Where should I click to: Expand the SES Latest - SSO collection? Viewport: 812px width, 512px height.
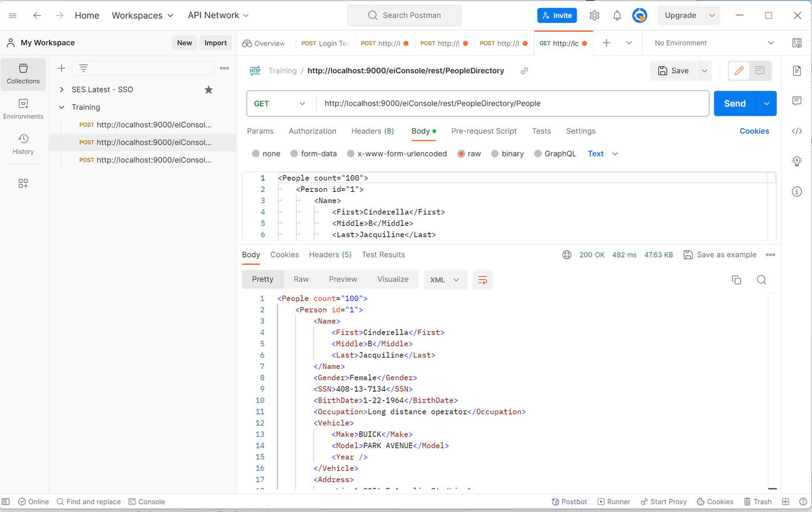(x=61, y=89)
